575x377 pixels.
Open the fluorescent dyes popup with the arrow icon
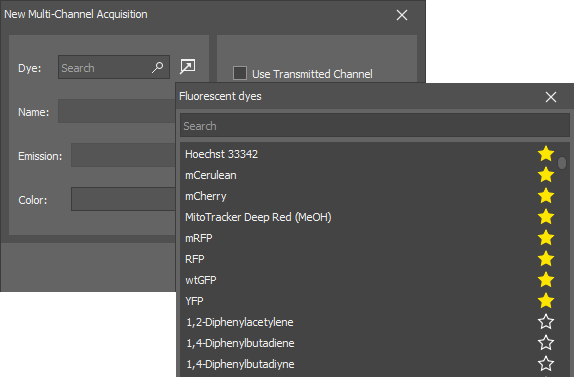coord(187,66)
